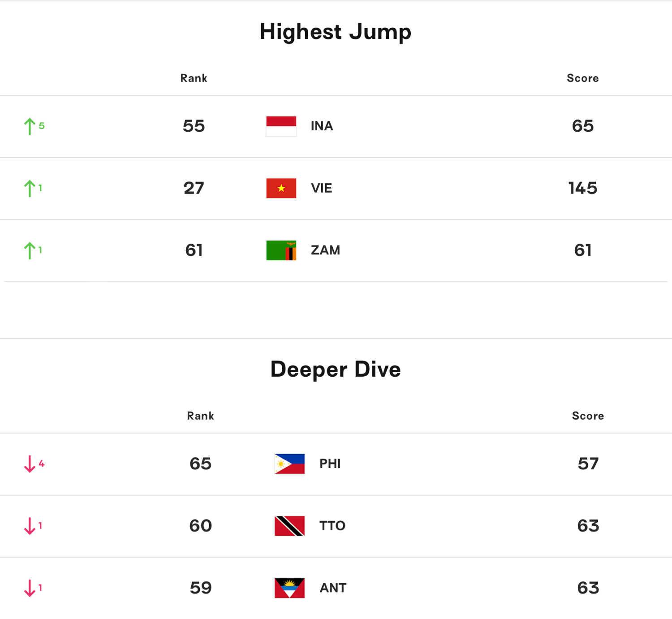Click Score column header under Highest Jump
Image resolution: width=672 pixels, height=619 pixels.
coord(583,78)
